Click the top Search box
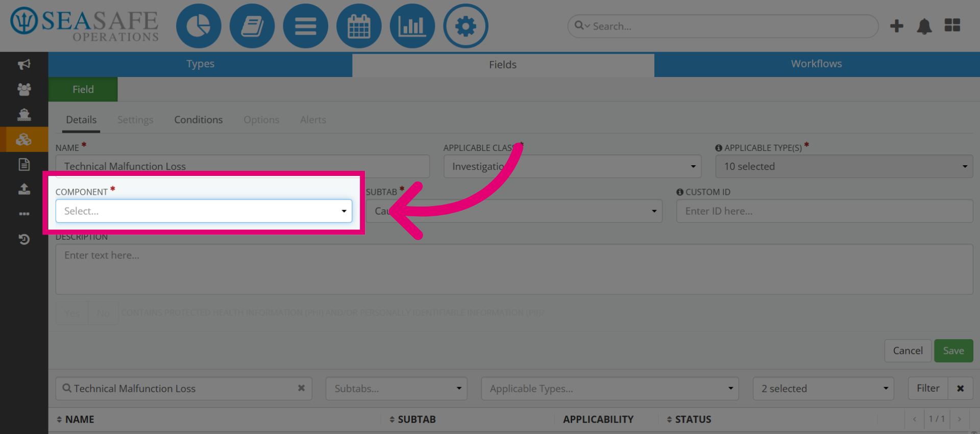The image size is (980, 434). coord(723,26)
